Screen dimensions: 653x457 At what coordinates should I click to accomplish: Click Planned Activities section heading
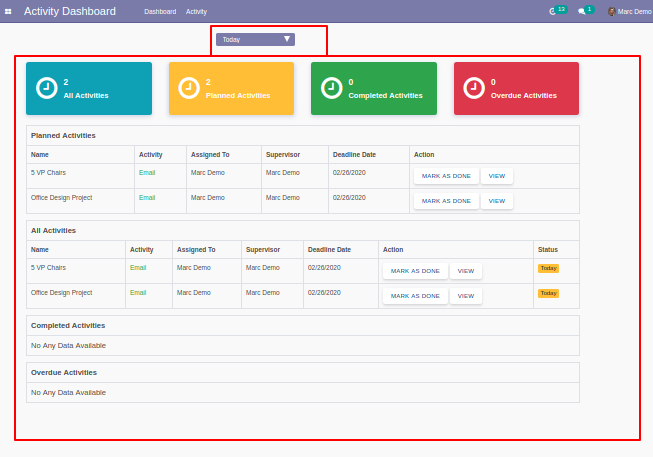[x=63, y=135]
